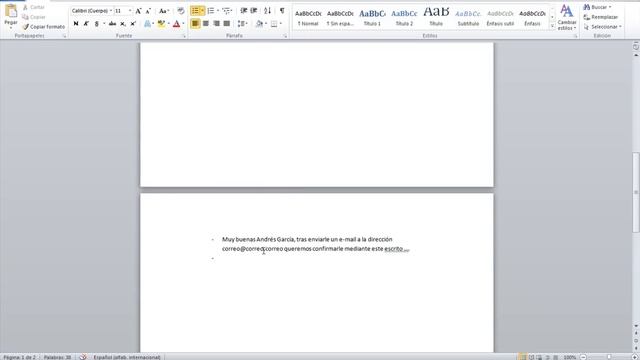This screenshot has width=640, height=360.
Task: Click the zoom out minus button
Action: 584,357
